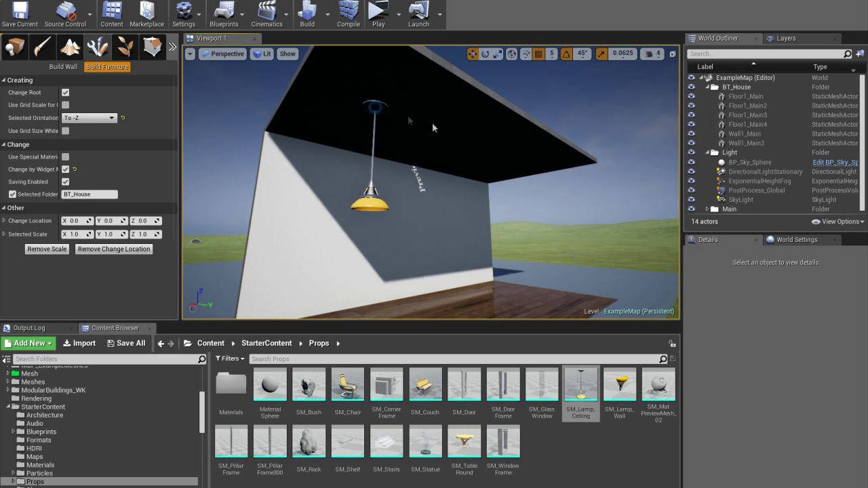Open the Selected Orientation dropdown
The image size is (868, 488).
90,118
